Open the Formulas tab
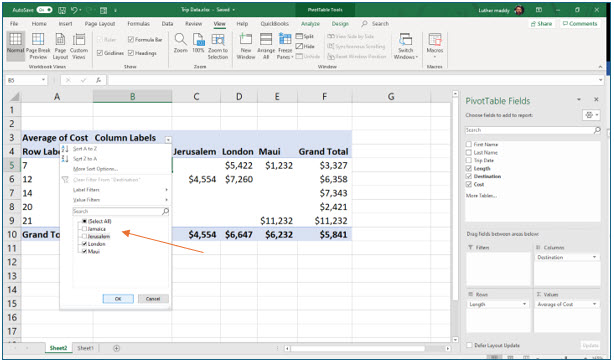This screenshot has height=362, width=614. 138,24
